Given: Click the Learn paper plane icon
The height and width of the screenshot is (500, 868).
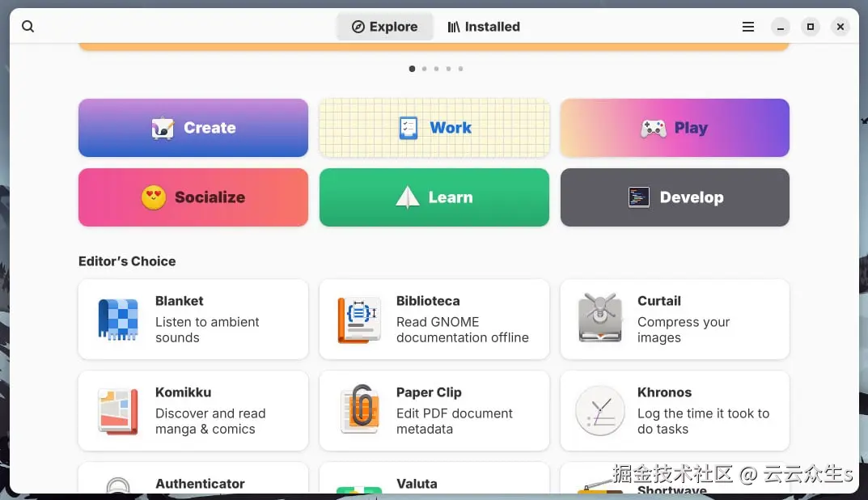Looking at the screenshot, I should pos(408,197).
